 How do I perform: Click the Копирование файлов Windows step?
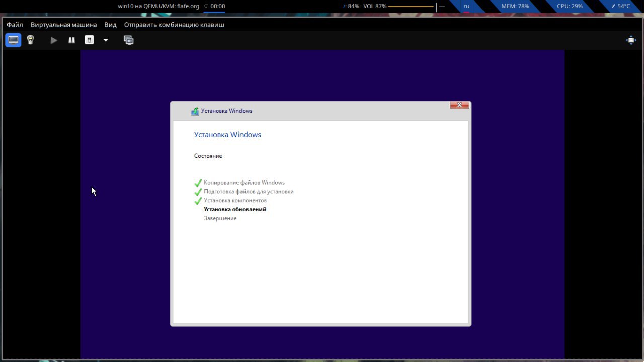(x=244, y=183)
